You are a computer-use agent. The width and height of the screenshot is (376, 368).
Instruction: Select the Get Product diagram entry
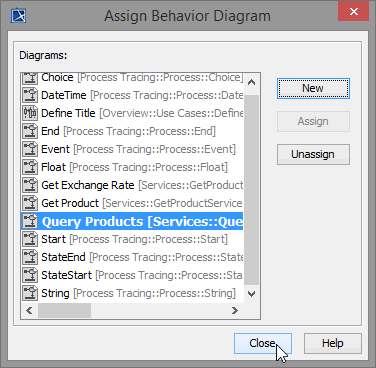[x=132, y=203]
